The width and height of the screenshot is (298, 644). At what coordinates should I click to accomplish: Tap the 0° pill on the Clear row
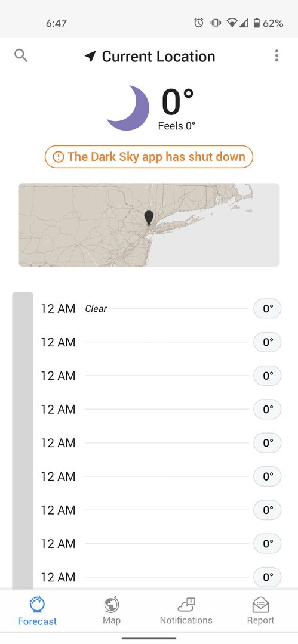coord(268,309)
